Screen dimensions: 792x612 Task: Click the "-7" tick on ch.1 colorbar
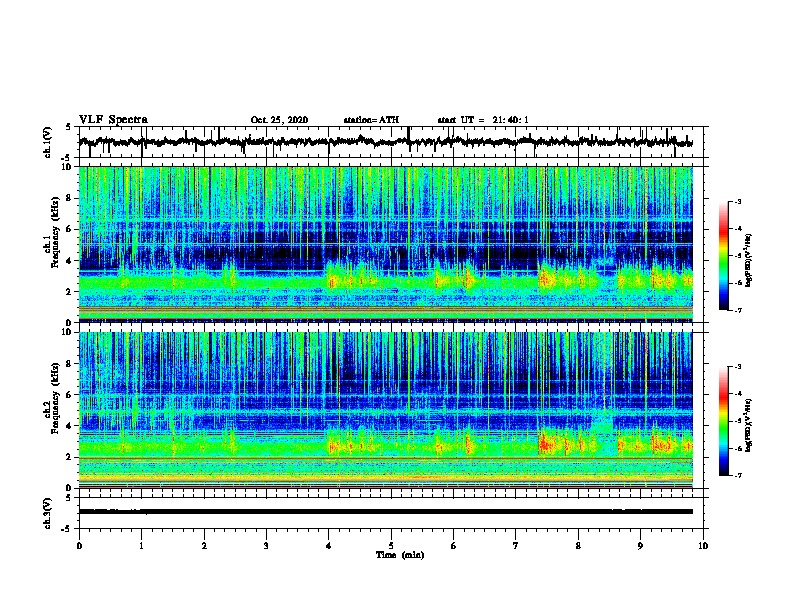pos(737,310)
